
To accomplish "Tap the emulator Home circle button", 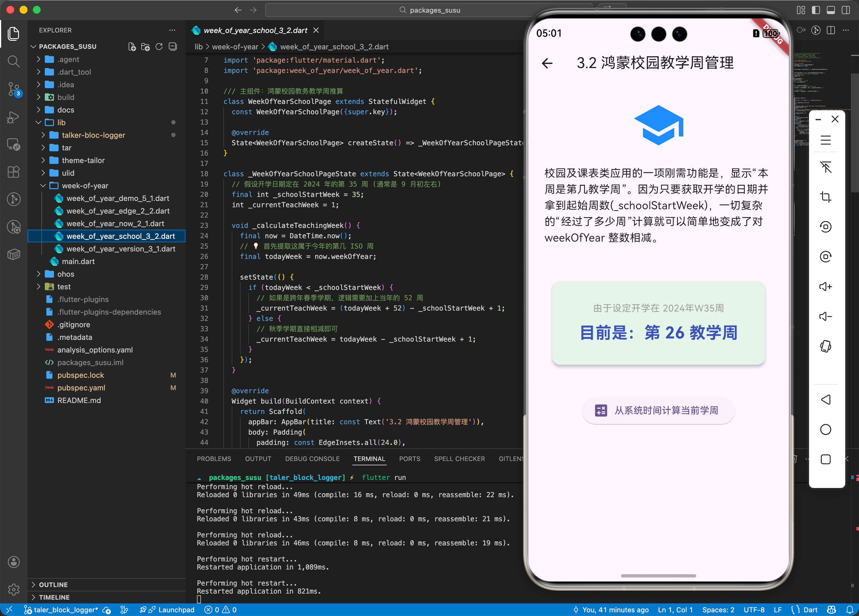I will coord(826,429).
